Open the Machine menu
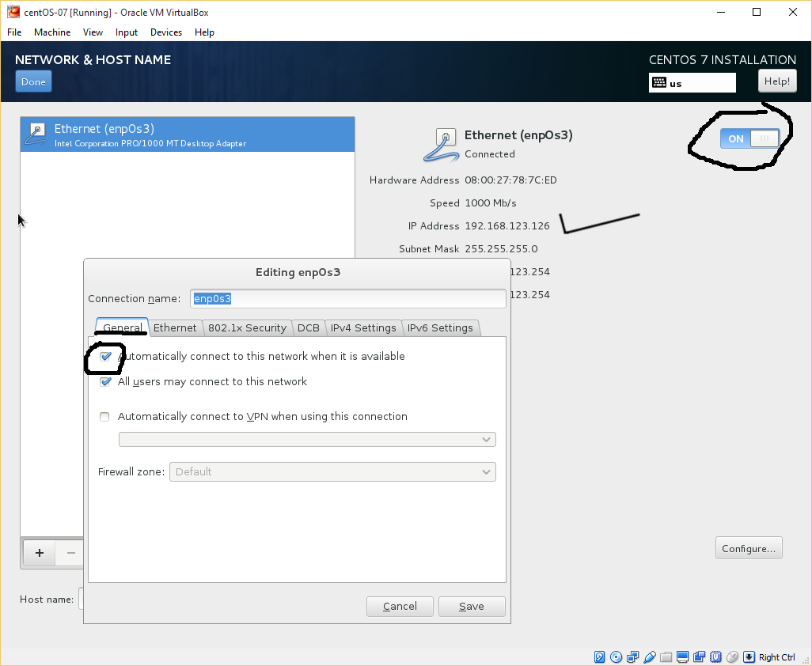 (x=52, y=32)
